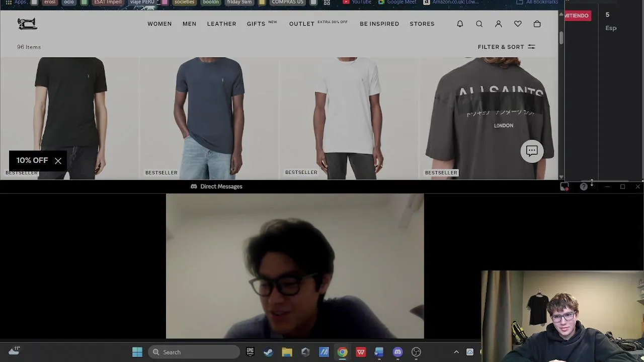The width and height of the screenshot is (644, 362).
Task: Open Epic Games from the taskbar
Action: click(250, 352)
